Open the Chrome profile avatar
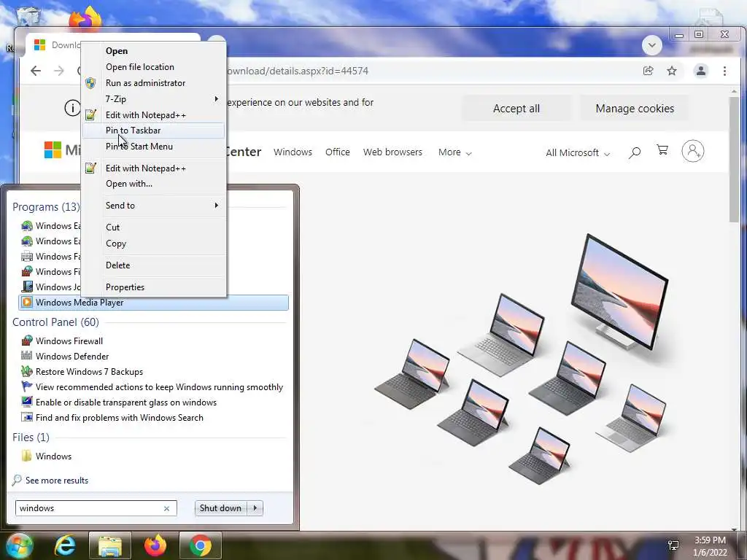Image resolution: width=747 pixels, height=560 pixels. click(701, 71)
